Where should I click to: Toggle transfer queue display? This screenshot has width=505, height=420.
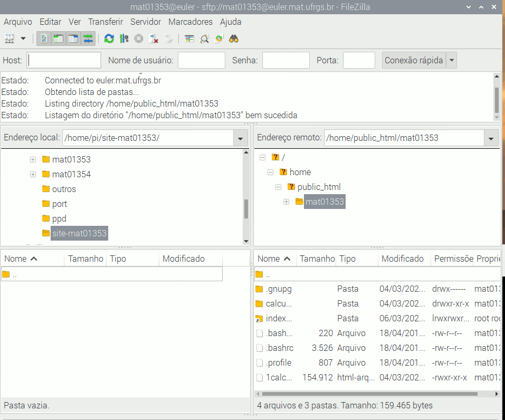88,39
